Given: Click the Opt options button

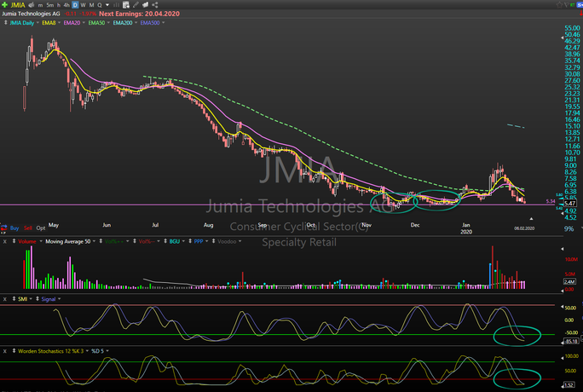Looking at the screenshot, I should tap(40, 228).
